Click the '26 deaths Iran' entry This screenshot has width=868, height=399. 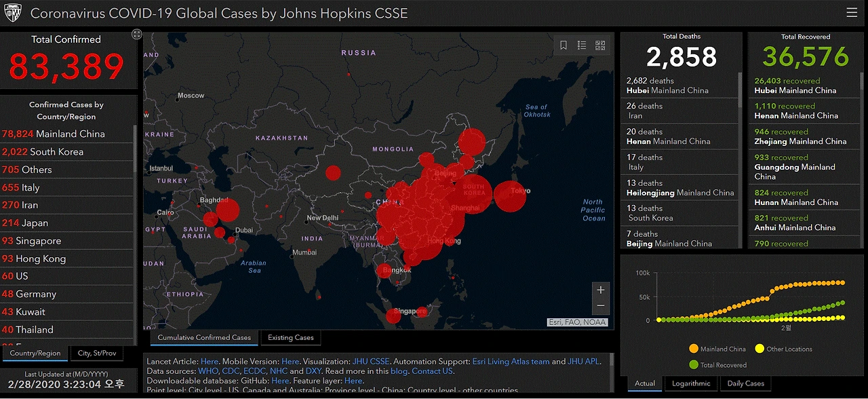point(679,111)
